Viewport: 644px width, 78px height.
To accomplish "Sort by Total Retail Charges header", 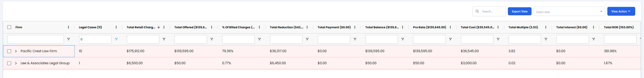I will [x=141, y=27].
